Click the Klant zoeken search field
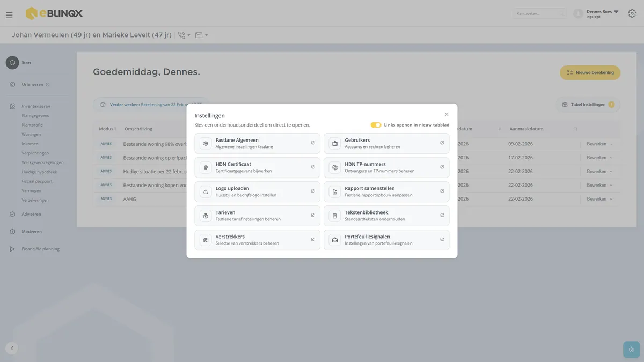Image resolution: width=644 pixels, height=362 pixels. tap(539, 13)
